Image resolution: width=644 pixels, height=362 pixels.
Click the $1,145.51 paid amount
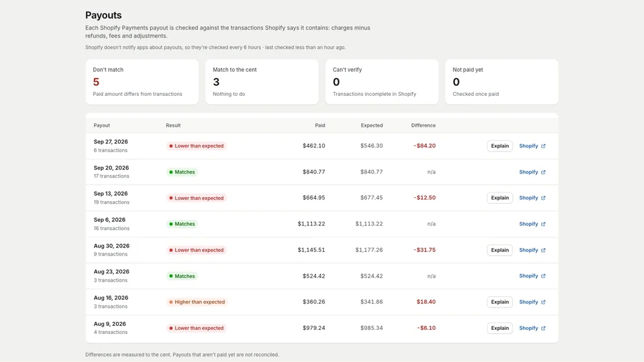click(x=311, y=250)
